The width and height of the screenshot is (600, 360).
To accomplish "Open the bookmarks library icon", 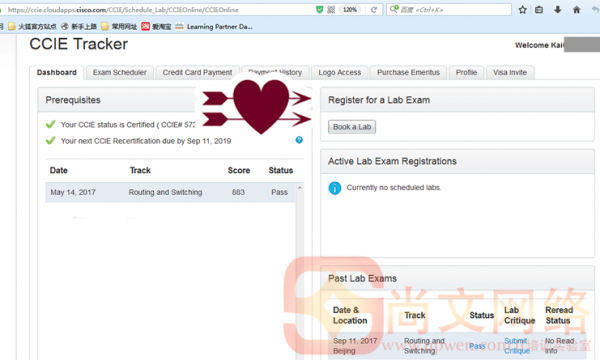I will [x=539, y=10].
